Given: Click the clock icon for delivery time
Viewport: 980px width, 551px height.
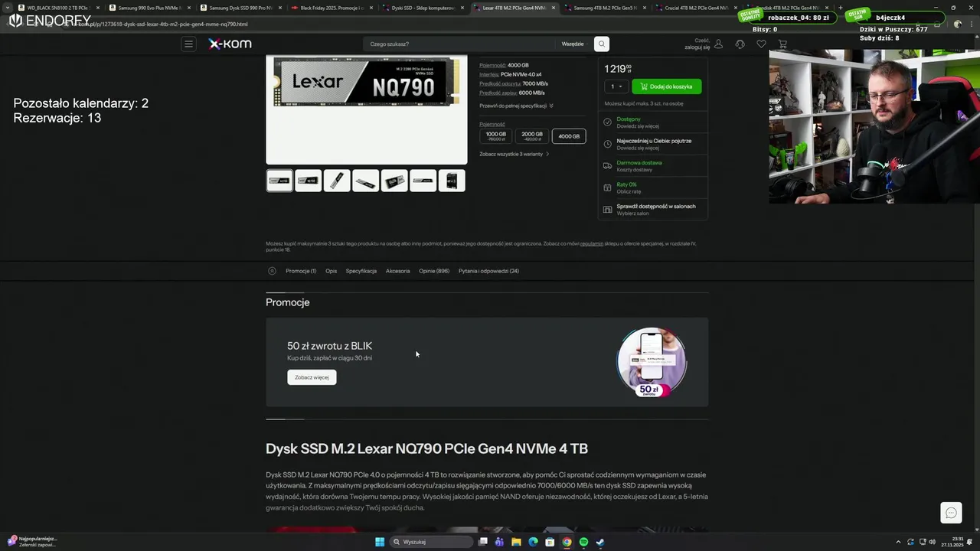Looking at the screenshot, I should coord(607,144).
